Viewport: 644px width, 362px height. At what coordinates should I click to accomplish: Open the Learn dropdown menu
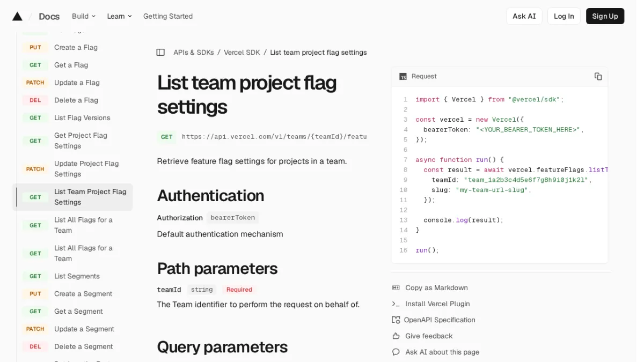[119, 16]
